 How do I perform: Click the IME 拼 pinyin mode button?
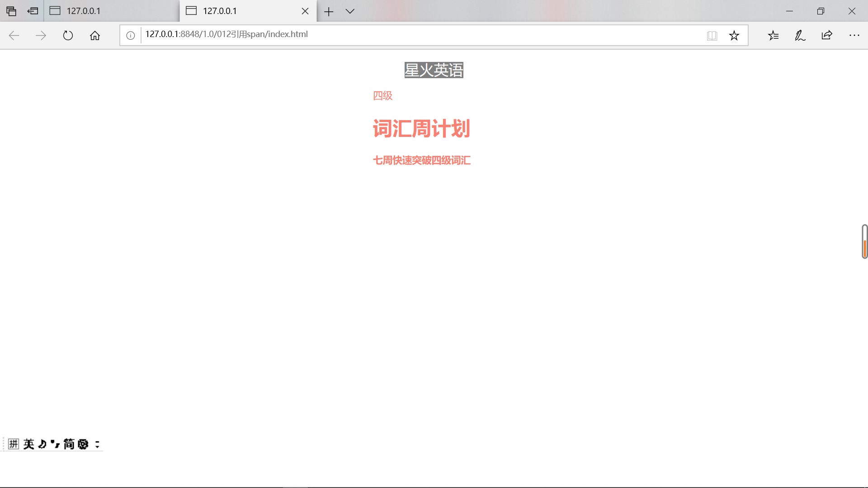(14, 444)
